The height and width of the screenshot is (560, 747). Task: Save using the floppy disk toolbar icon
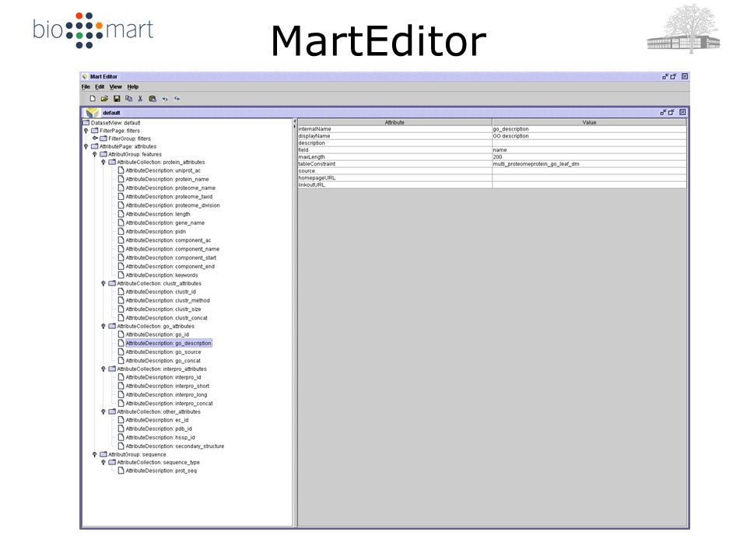pyautogui.click(x=117, y=99)
